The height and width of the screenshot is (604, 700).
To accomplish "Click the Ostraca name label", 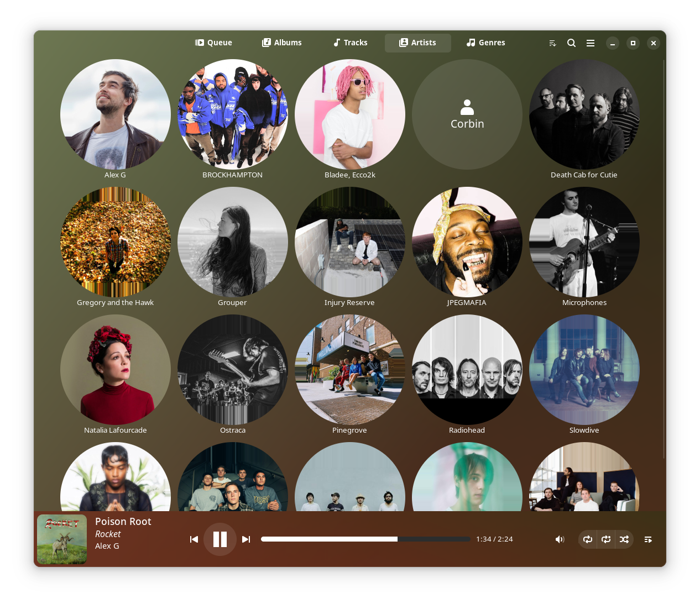I will pyautogui.click(x=233, y=430).
